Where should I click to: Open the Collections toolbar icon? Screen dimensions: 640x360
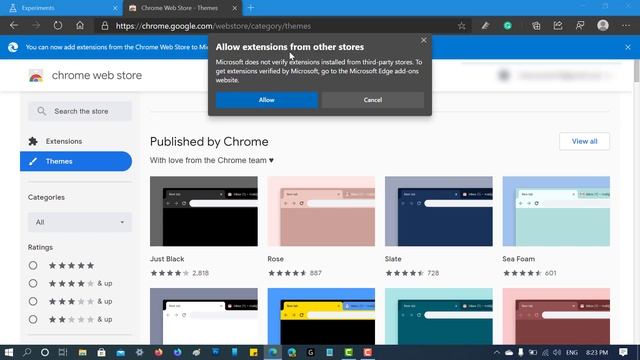click(536, 26)
